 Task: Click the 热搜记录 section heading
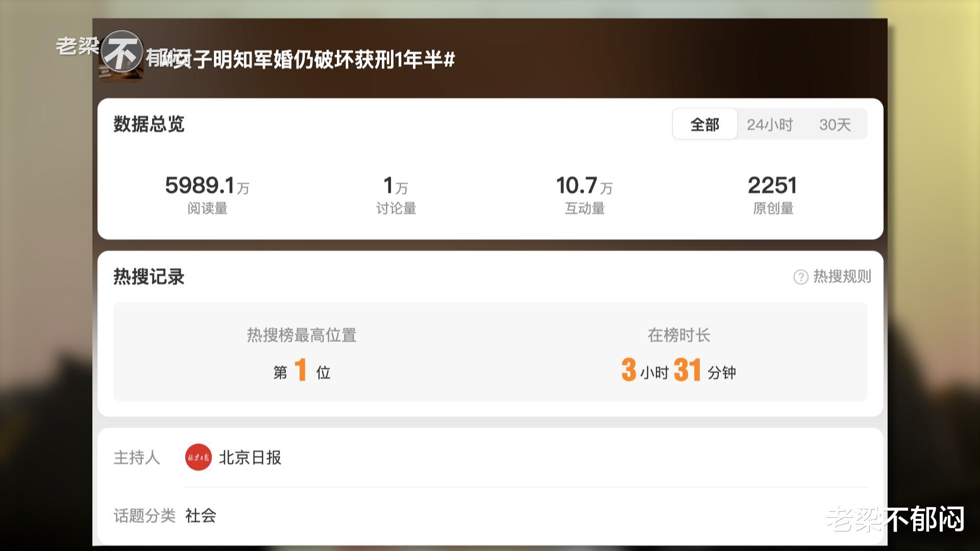pyautogui.click(x=149, y=277)
